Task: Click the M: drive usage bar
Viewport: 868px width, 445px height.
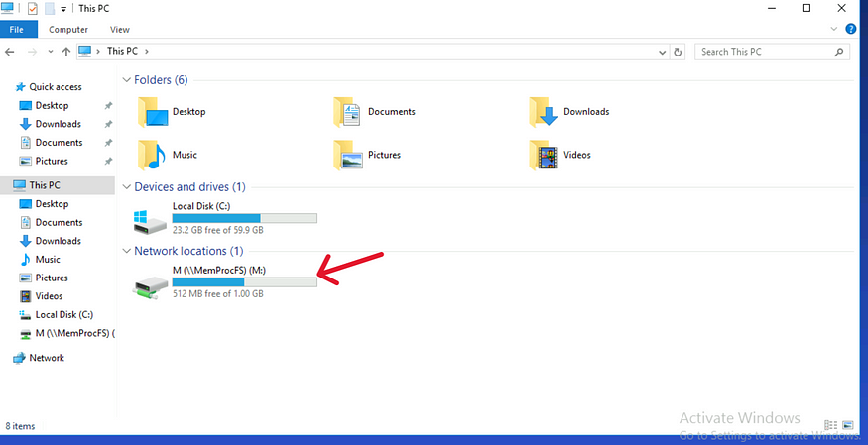Action: click(245, 282)
